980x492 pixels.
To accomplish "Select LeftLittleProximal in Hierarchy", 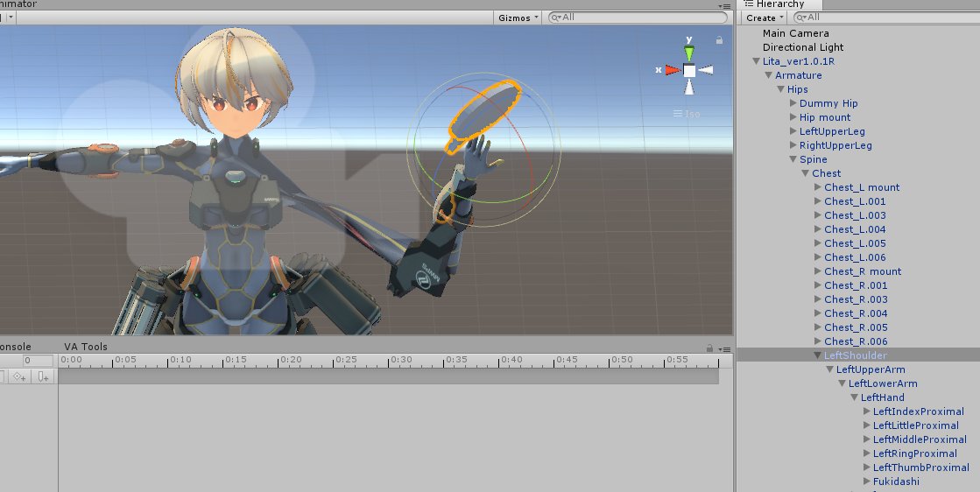I will click(x=915, y=425).
